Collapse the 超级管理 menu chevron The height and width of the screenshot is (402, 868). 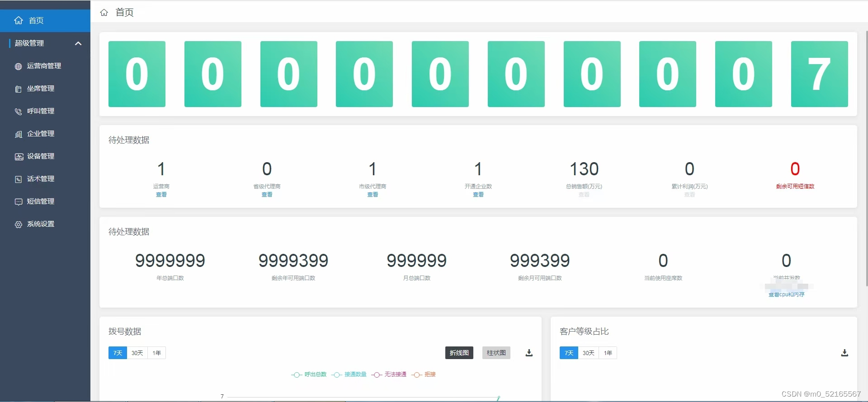click(x=78, y=43)
